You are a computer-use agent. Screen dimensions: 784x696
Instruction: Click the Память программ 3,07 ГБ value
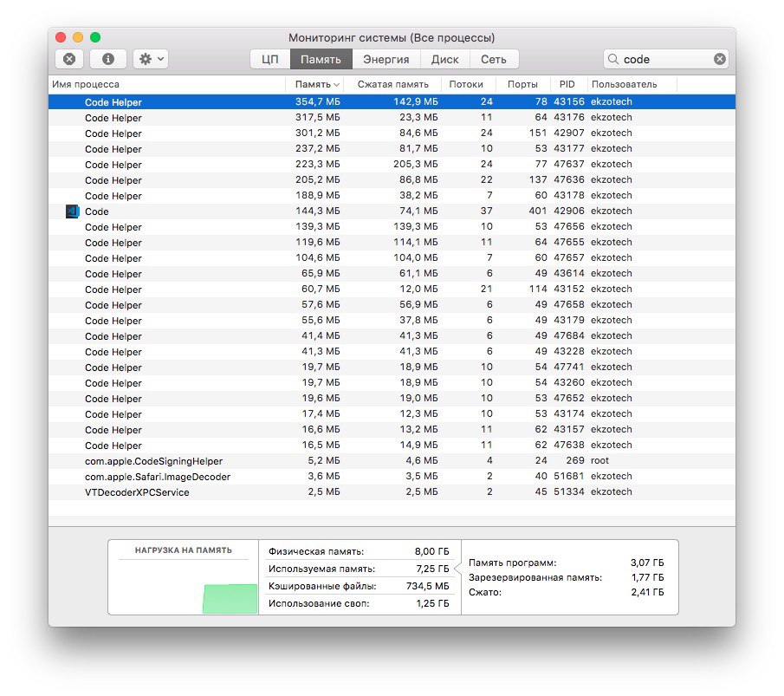point(647,563)
